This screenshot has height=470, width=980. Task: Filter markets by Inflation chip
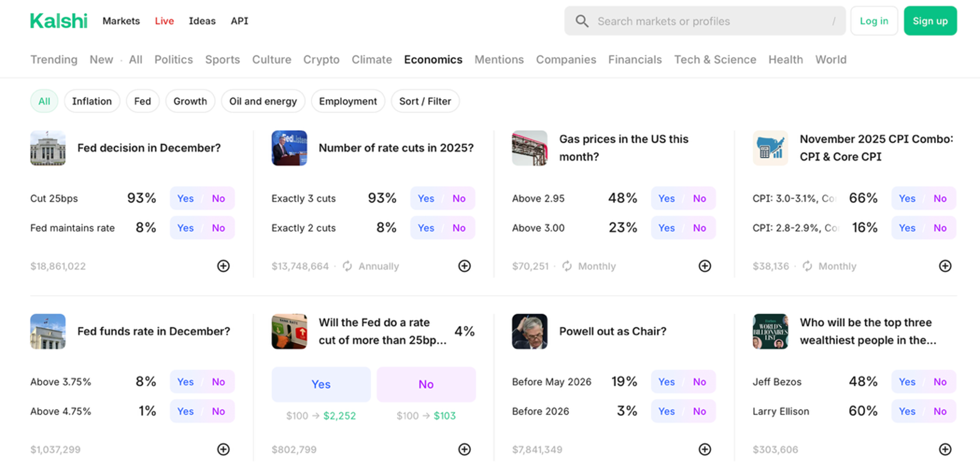(x=92, y=101)
